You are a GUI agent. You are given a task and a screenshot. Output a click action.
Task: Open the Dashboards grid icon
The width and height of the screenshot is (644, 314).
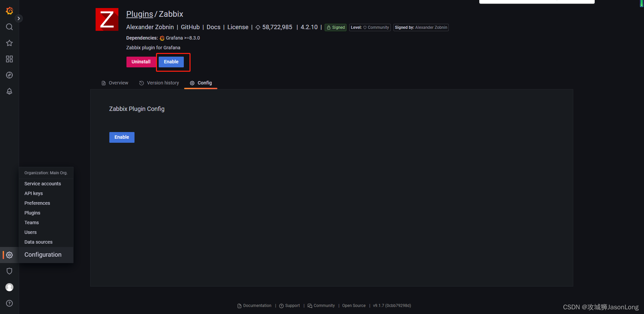pyautogui.click(x=9, y=59)
